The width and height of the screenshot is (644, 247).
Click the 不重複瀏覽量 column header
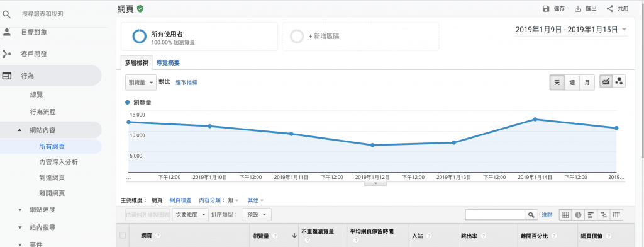point(318,231)
